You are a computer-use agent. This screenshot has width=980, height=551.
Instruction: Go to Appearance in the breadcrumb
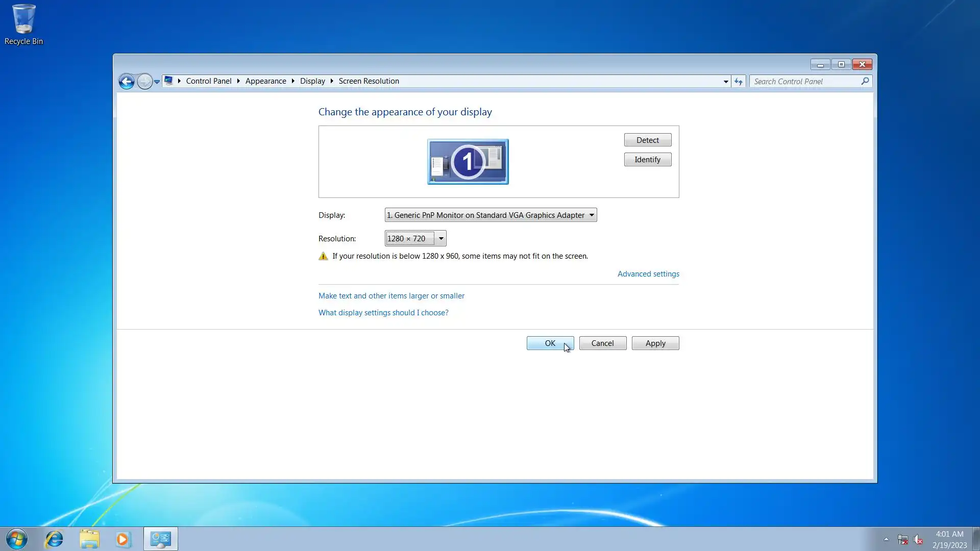pos(265,81)
